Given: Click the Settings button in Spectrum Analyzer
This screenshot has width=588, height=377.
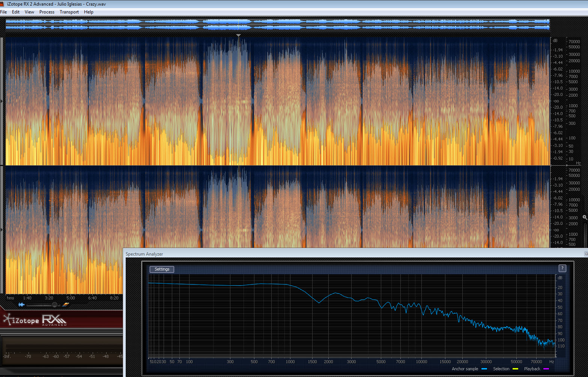Looking at the screenshot, I should 162,269.
